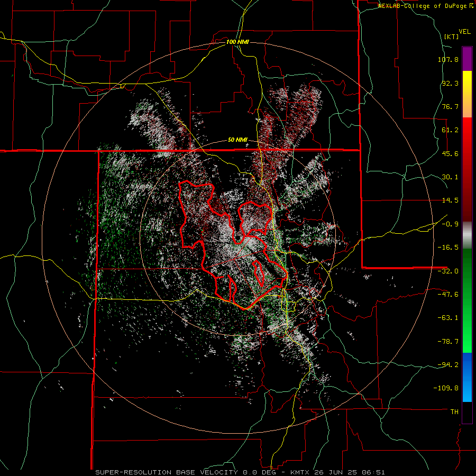This screenshot has height=476, width=476.
Task: Click the '61.2' scale value
Action: (x=450, y=130)
